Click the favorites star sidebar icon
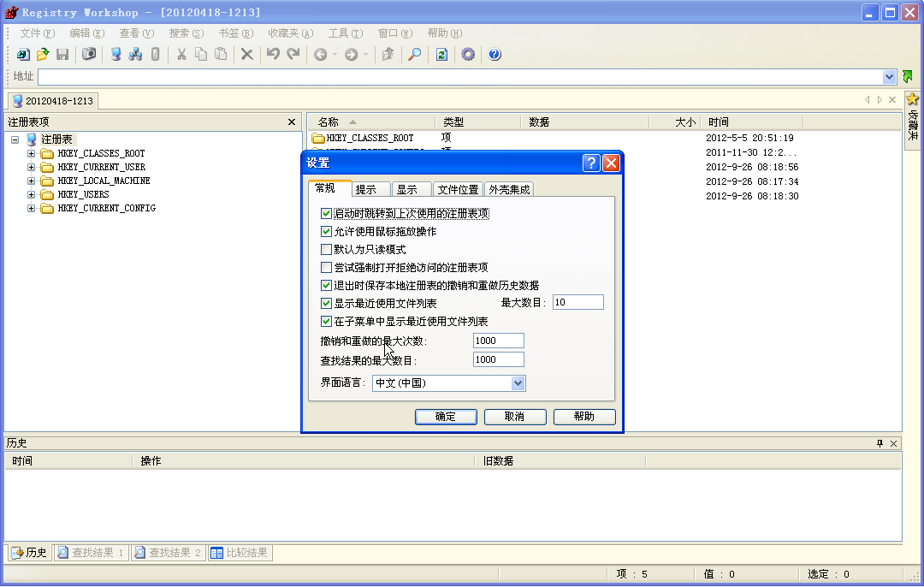924x587 pixels. (x=912, y=99)
